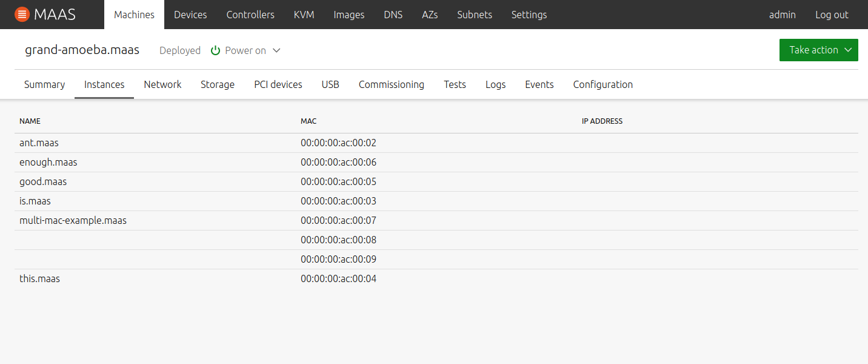Viewport: 868px width, 364px height.
Task: Open the Commissioning tab
Action: [x=392, y=84]
